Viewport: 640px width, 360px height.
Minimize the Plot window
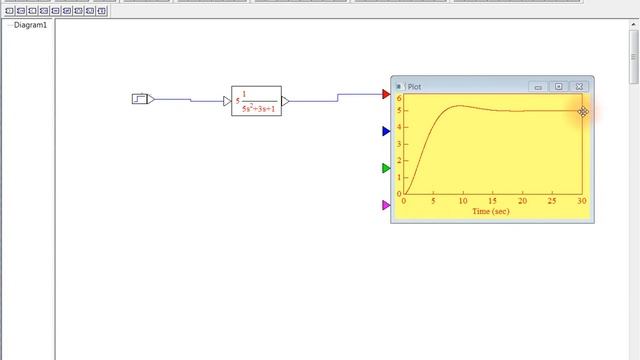[x=538, y=87]
